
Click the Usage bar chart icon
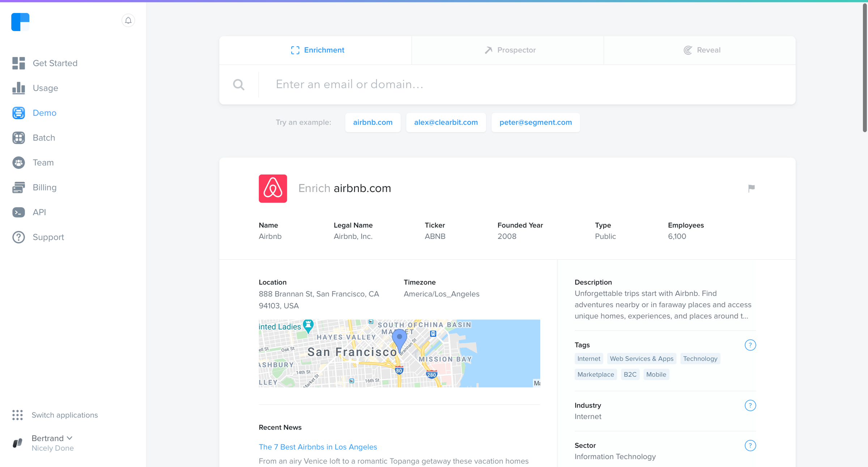tap(18, 88)
